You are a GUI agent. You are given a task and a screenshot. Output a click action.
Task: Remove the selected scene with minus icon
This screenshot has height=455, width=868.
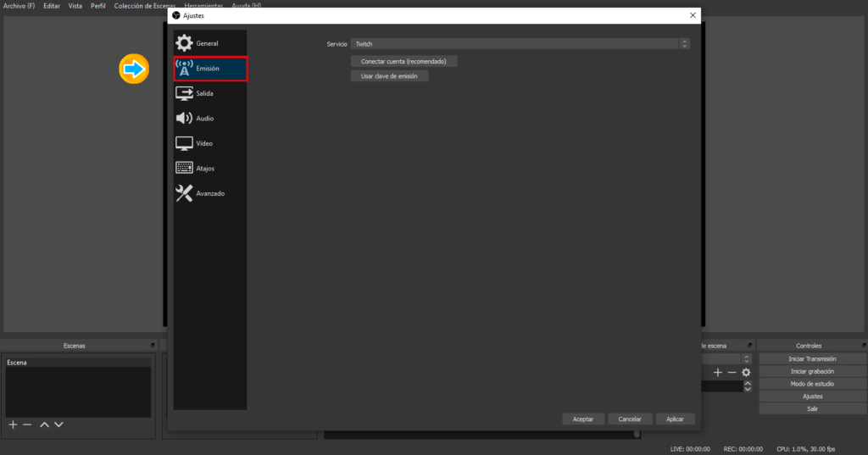click(x=27, y=424)
